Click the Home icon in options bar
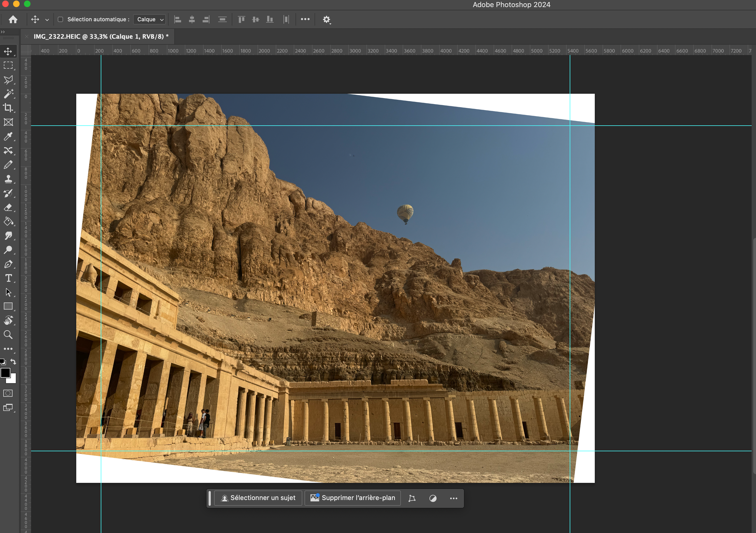 [x=13, y=19]
